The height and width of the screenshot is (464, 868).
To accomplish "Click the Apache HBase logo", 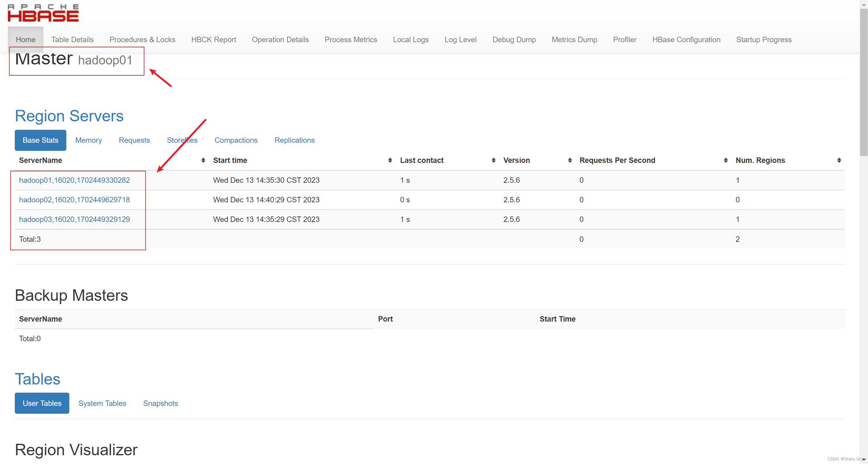I will 43,14.
